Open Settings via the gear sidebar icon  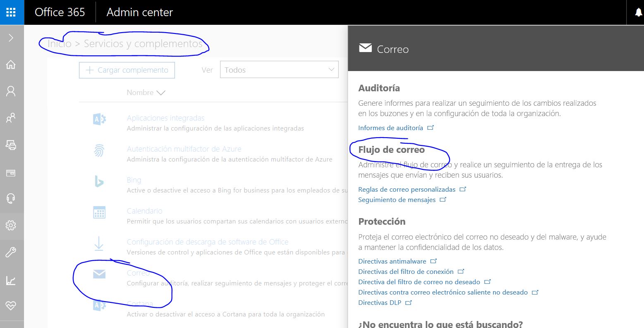tap(11, 225)
